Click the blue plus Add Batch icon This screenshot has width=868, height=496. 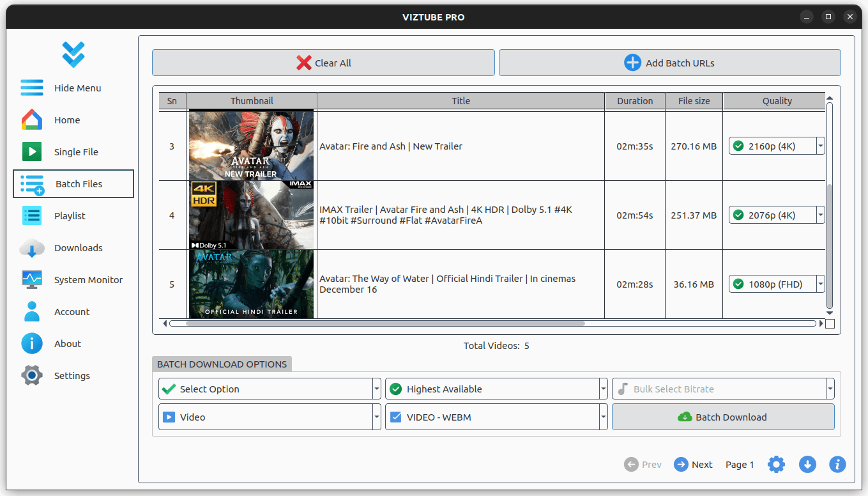click(x=632, y=63)
